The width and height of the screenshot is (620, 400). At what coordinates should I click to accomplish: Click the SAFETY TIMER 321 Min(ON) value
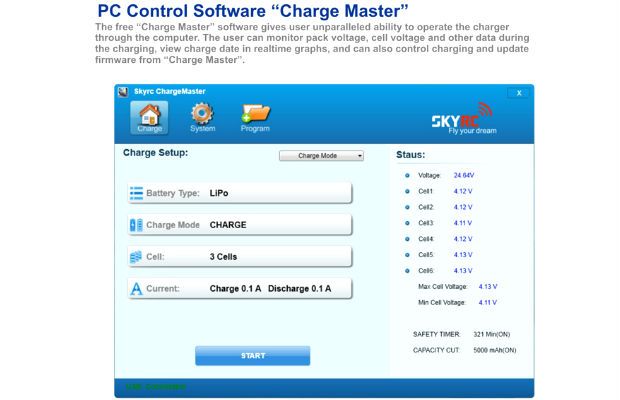[492, 334]
